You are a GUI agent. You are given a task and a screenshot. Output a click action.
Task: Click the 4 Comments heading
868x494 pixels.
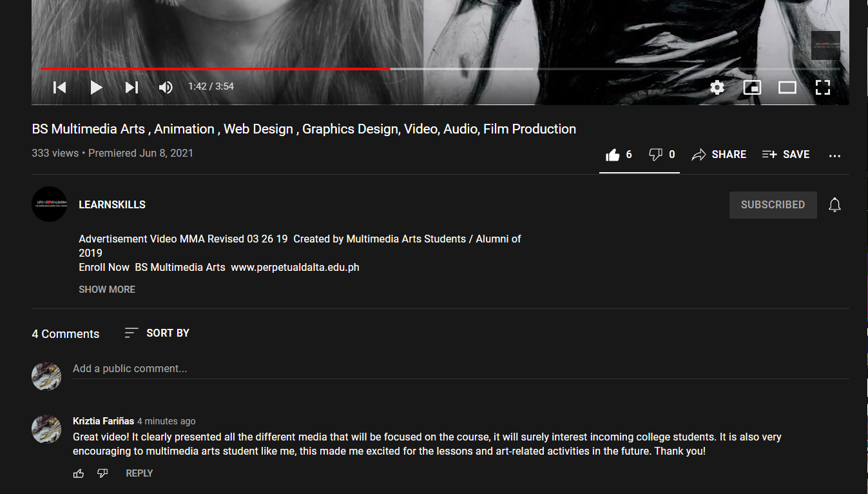(66, 334)
